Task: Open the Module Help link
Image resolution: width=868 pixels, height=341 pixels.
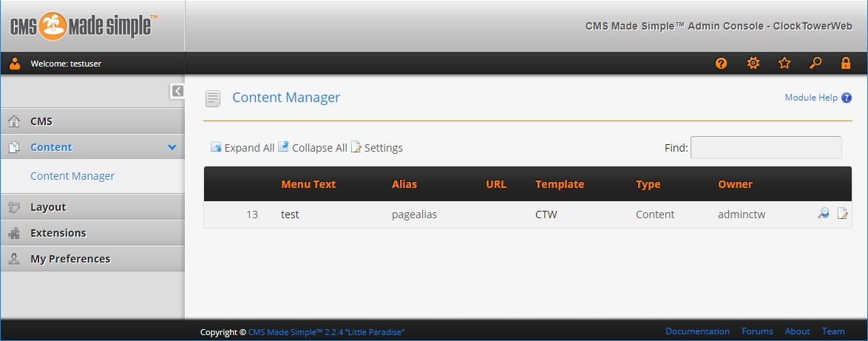Action: [x=811, y=98]
